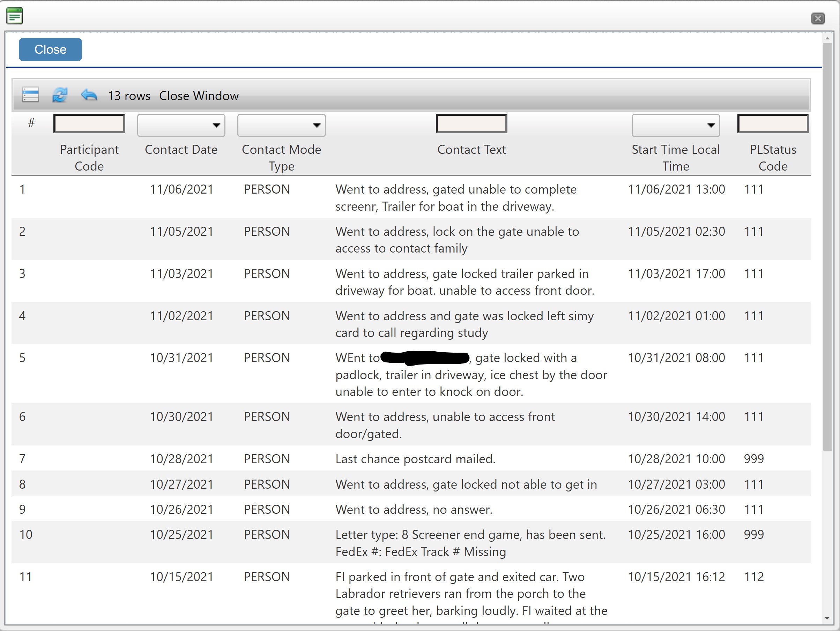Click status code 112 in row 11
Image resolution: width=840 pixels, height=631 pixels.
click(x=754, y=577)
